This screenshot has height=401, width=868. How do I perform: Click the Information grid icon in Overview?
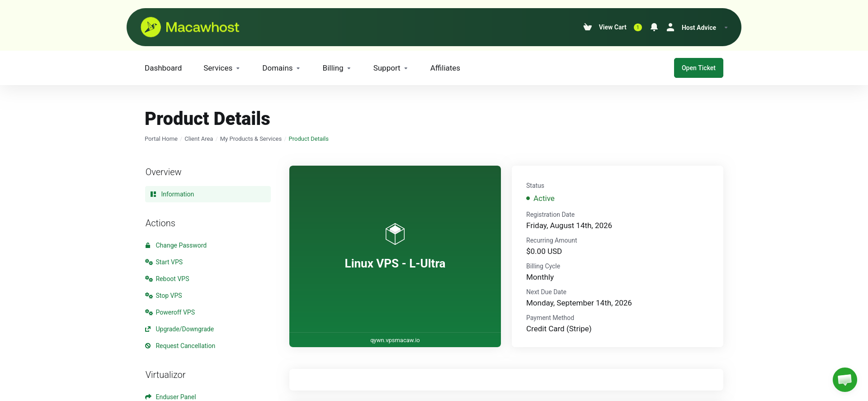pos(153,194)
